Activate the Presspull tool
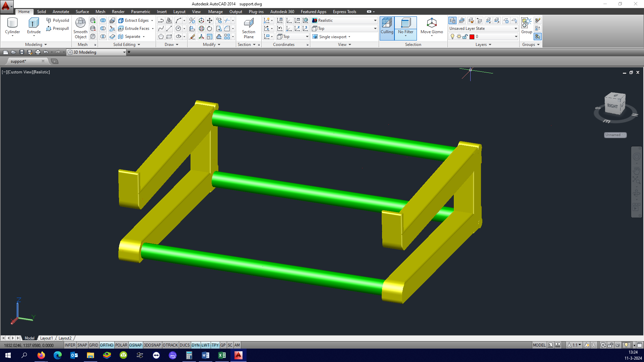The image size is (644, 362). click(x=58, y=28)
